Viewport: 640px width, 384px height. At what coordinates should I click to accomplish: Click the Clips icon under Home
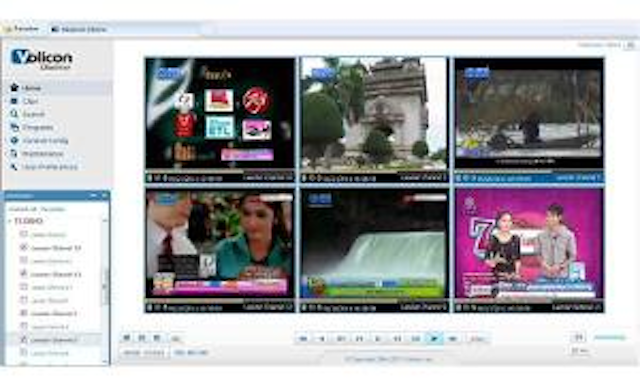[x=14, y=101]
